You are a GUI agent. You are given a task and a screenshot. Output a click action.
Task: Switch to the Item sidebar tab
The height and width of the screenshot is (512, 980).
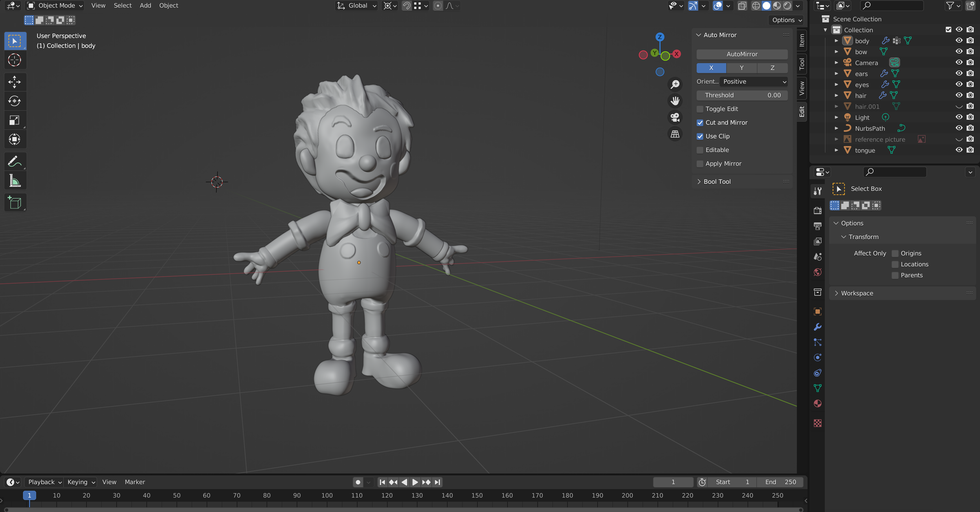click(x=802, y=40)
